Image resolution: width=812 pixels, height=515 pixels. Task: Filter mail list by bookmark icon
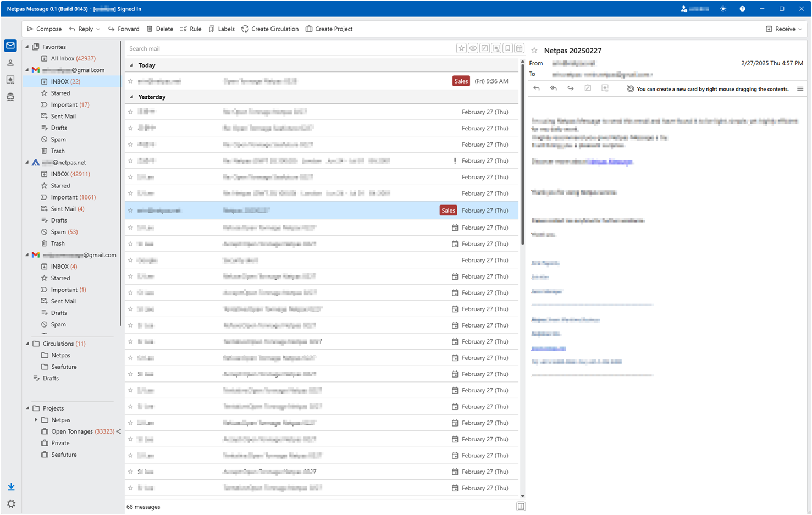click(508, 48)
